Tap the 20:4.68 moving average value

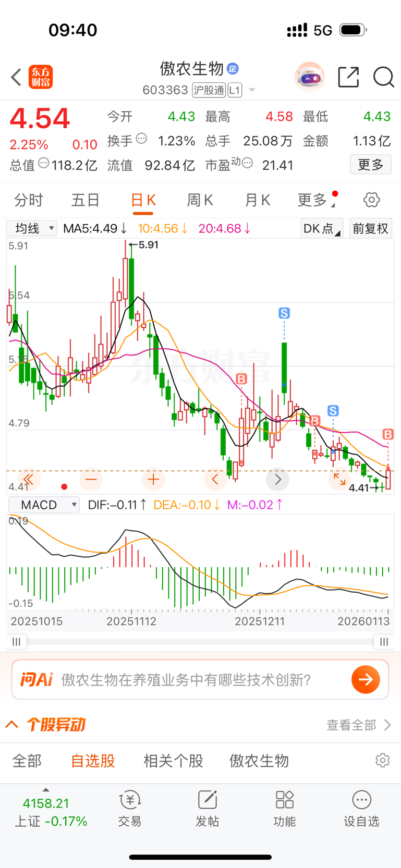225,228
